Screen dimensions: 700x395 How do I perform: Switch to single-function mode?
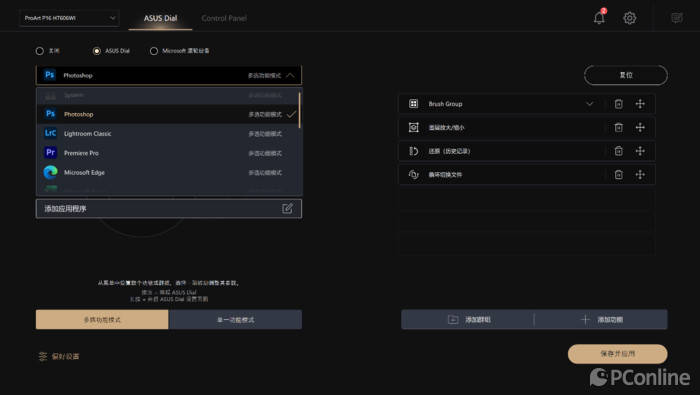coord(235,320)
